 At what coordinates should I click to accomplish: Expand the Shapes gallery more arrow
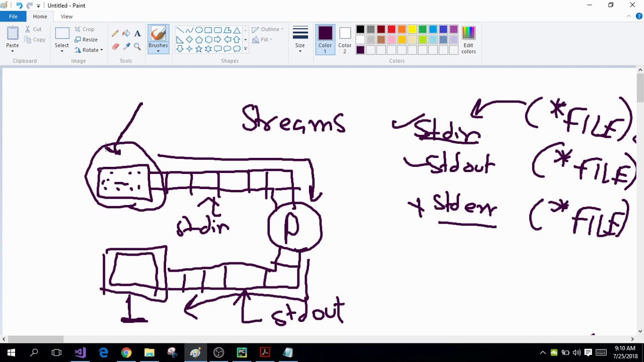point(246,49)
